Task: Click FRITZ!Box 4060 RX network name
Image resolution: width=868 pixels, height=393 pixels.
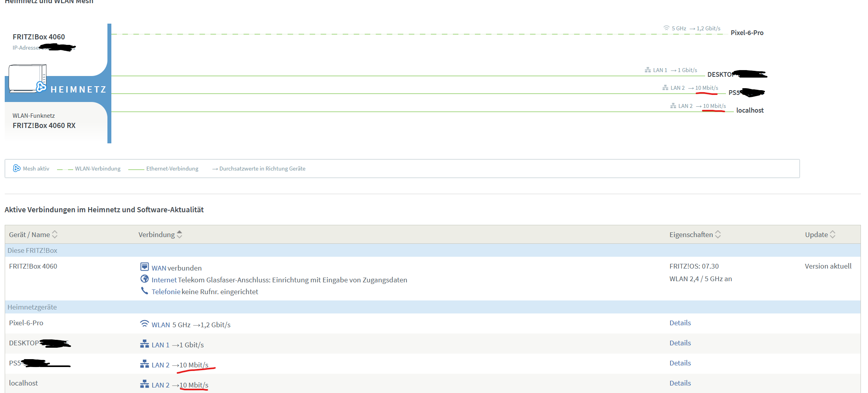Action: pos(44,125)
